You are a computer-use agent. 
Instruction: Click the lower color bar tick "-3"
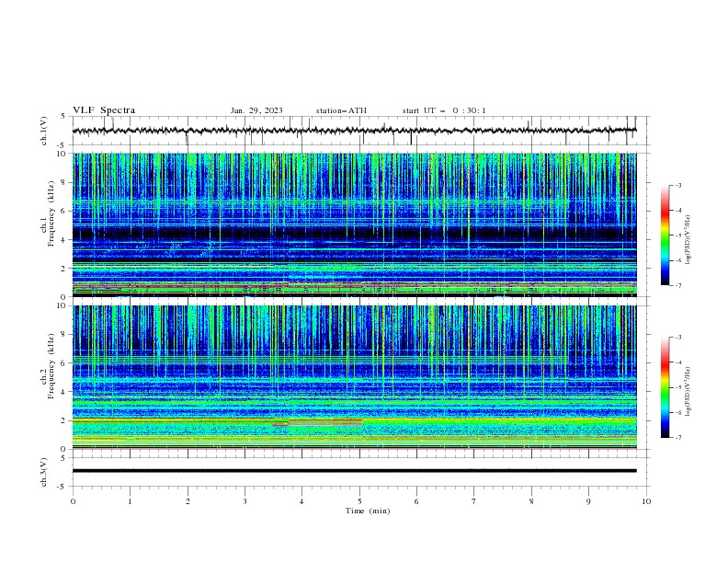click(x=677, y=338)
